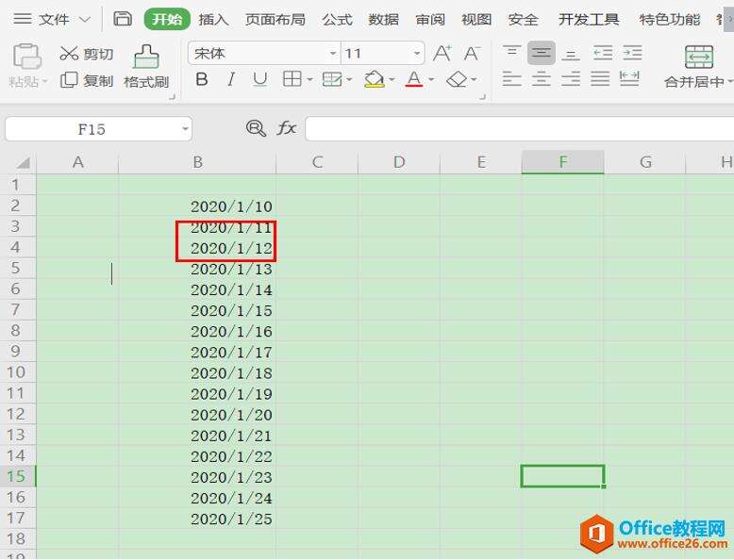This screenshot has height=560, width=734.
Task: Open the Name Box dropdown arrow
Action: [x=185, y=128]
